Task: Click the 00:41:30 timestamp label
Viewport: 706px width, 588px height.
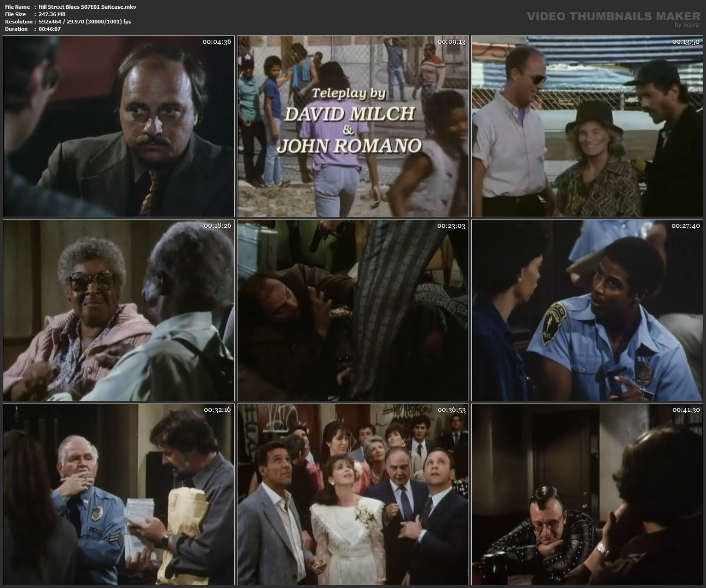Action: tap(686, 410)
